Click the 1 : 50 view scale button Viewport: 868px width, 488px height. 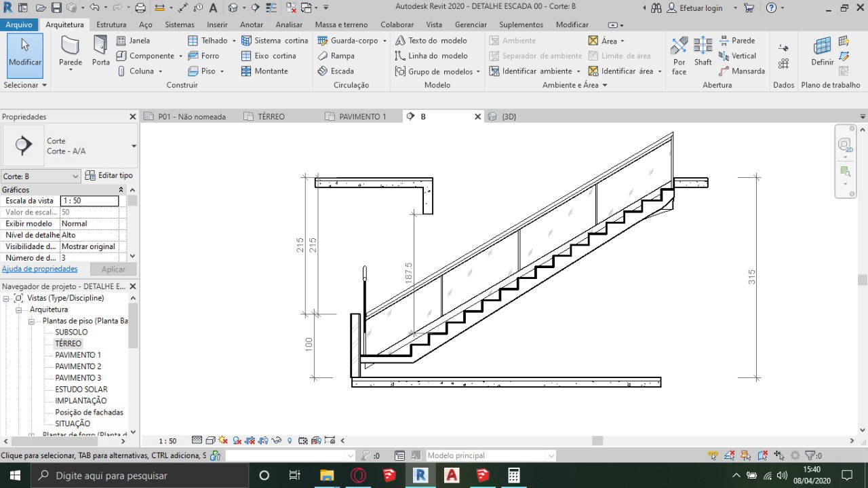[167, 441]
